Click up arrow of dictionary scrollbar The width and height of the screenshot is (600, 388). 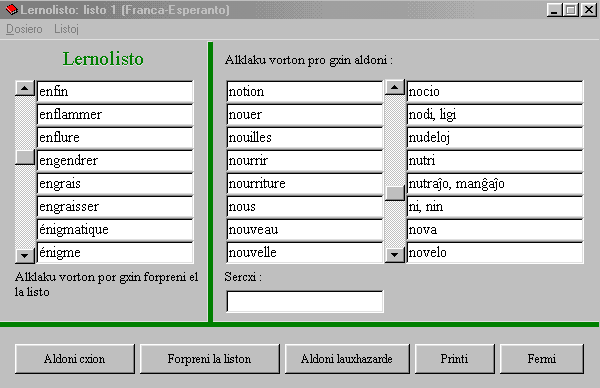coord(395,87)
